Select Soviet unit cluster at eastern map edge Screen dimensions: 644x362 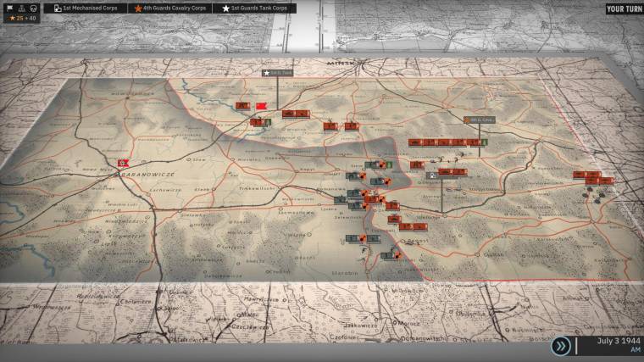click(x=593, y=178)
